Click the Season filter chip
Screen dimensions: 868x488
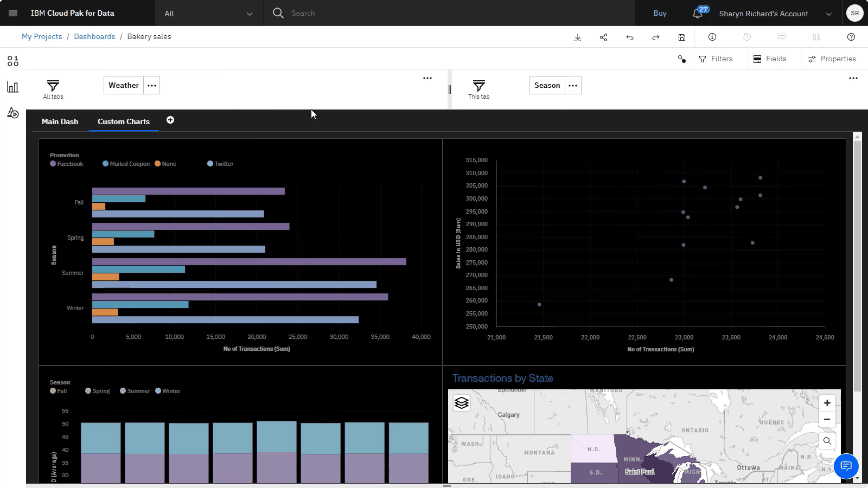547,85
